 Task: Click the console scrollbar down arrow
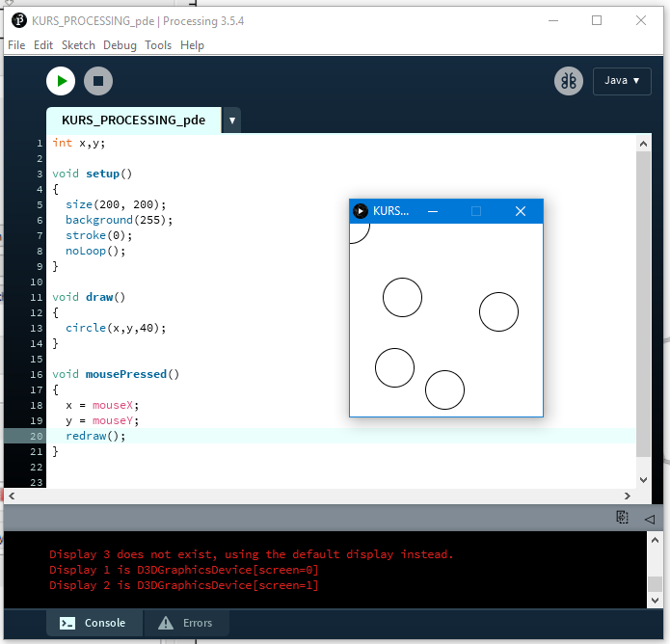tap(655, 601)
